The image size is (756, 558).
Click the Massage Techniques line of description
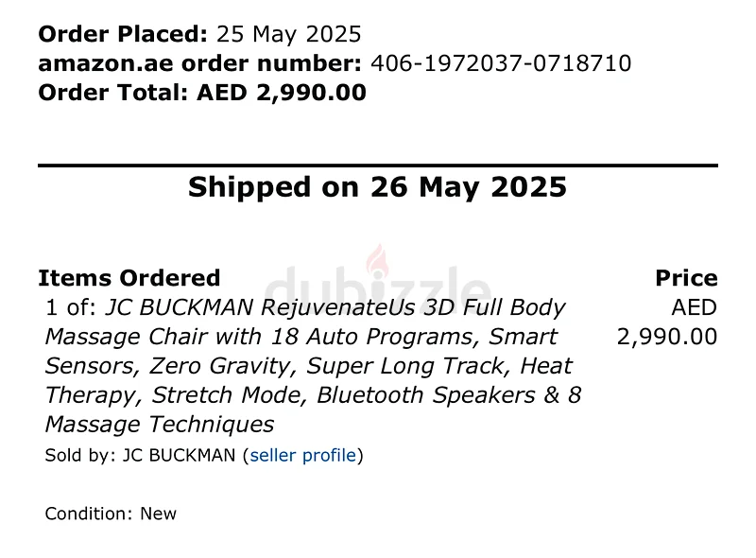pos(160,425)
